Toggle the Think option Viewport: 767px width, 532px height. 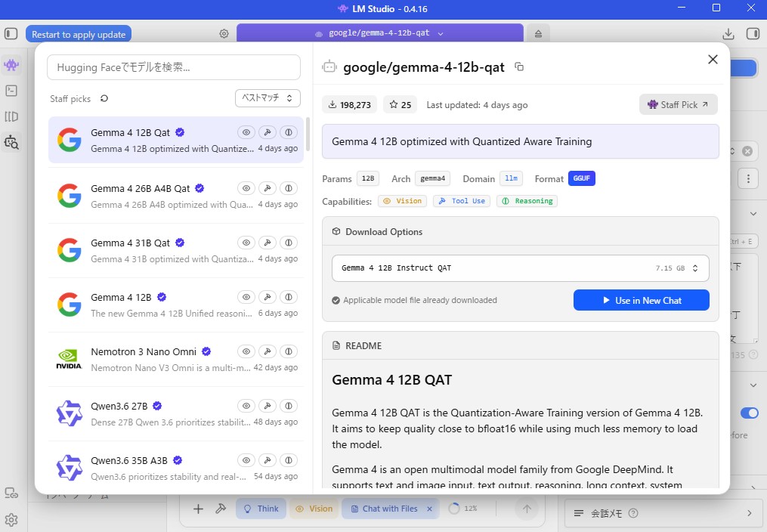pos(261,509)
